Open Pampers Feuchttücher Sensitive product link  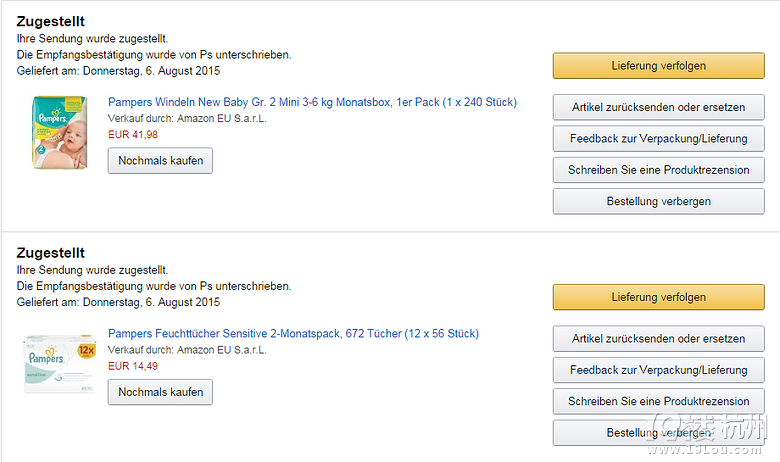click(x=293, y=334)
